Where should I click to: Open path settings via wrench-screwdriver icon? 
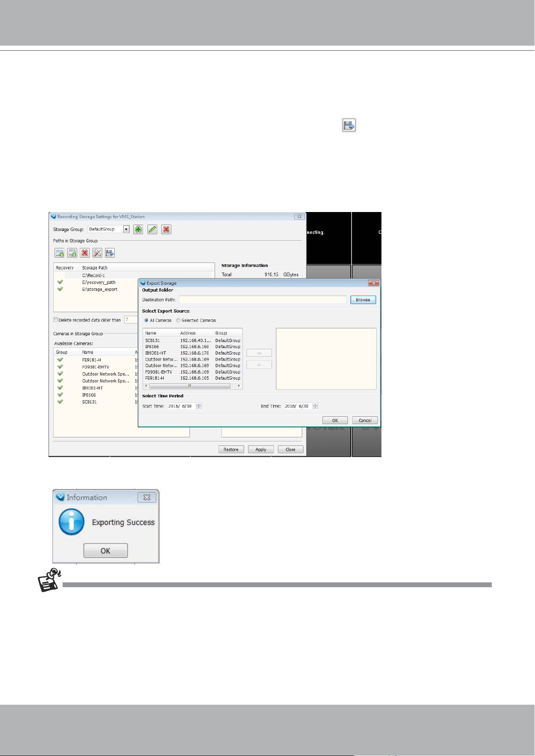[97, 253]
